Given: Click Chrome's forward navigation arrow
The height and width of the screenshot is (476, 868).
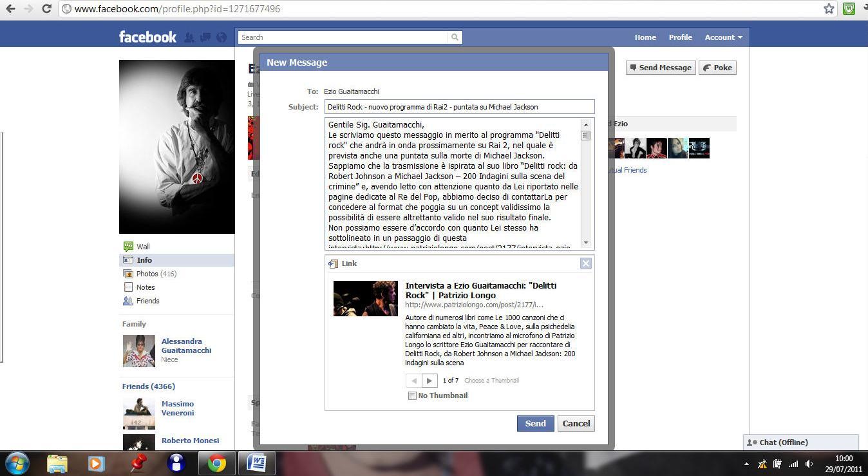Looking at the screenshot, I should 28,9.
